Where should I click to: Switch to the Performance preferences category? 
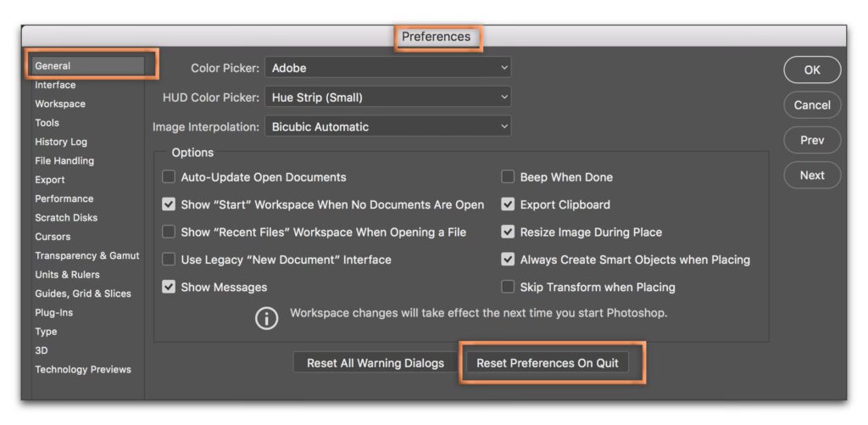pos(64,199)
